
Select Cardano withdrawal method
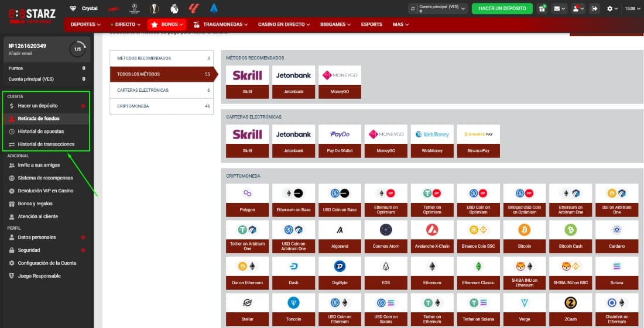[617, 237]
